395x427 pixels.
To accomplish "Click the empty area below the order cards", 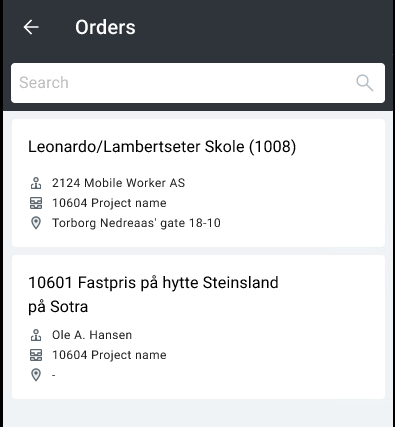I will coord(198,413).
